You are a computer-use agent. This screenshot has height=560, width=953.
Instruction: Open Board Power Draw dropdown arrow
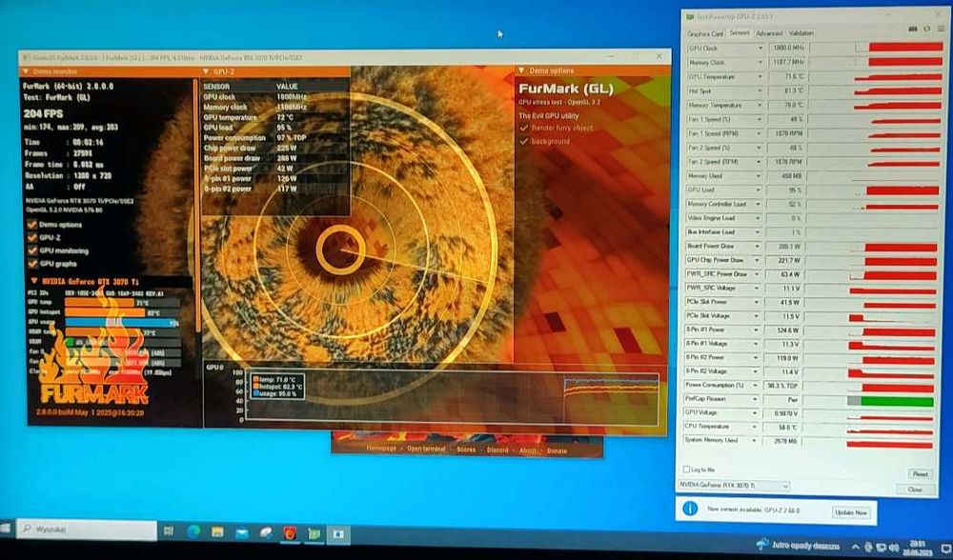click(x=758, y=247)
